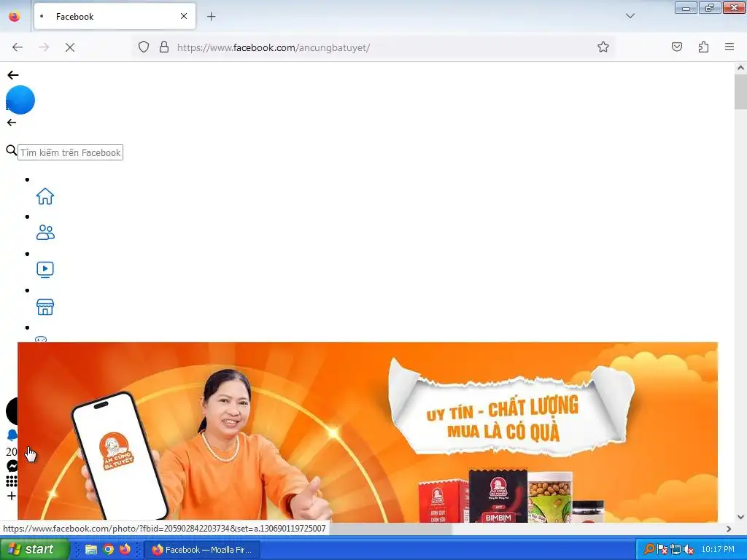This screenshot has width=747, height=560.
Task: Open the network connection tray icon
Action: coord(675,550)
